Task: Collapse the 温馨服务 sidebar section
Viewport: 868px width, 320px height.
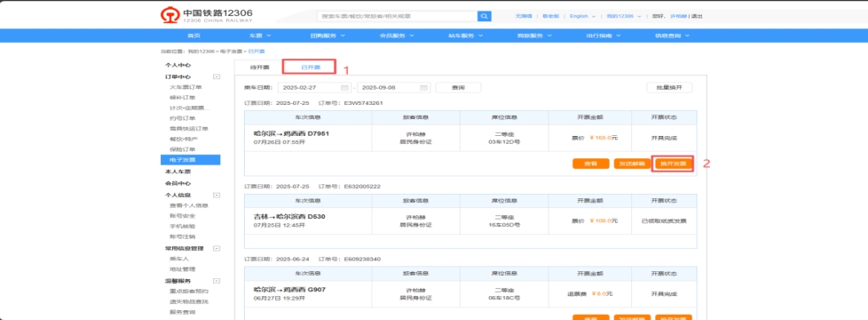Action: [217, 281]
